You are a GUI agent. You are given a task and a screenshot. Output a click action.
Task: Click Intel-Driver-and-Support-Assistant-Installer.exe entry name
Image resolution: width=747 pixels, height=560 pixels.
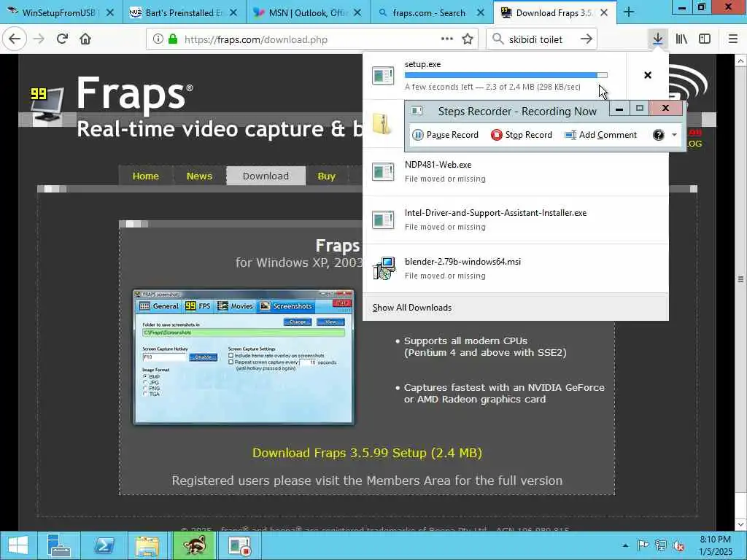click(495, 213)
